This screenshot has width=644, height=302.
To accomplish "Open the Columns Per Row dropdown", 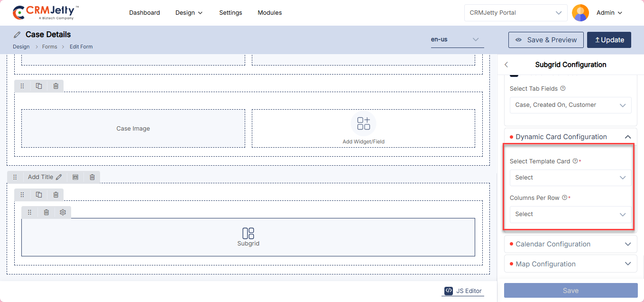I will [570, 214].
